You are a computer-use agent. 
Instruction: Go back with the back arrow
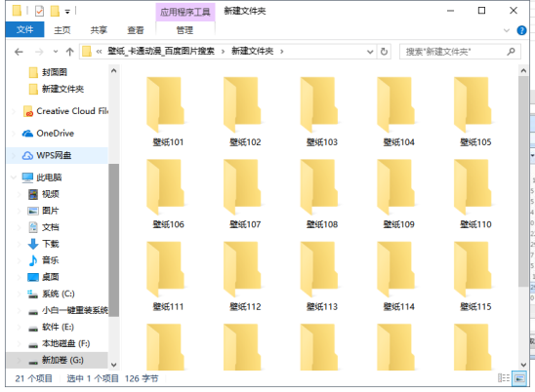(x=19, y=52)
